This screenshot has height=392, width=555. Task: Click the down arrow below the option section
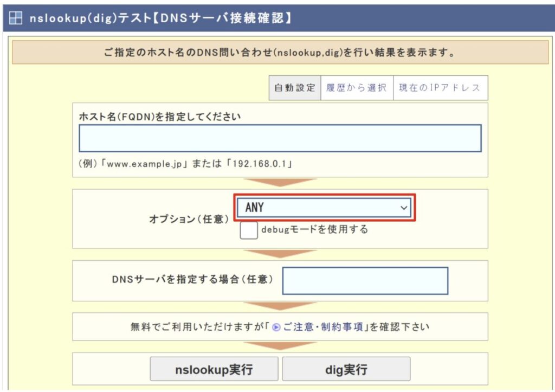pos(280,254)
